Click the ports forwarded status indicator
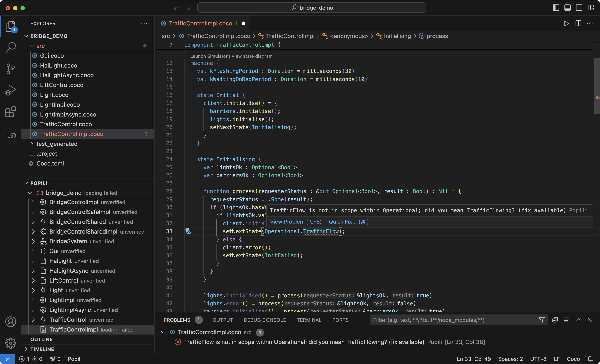The width and height of the screenshot is (600, 364). (55, 359)
